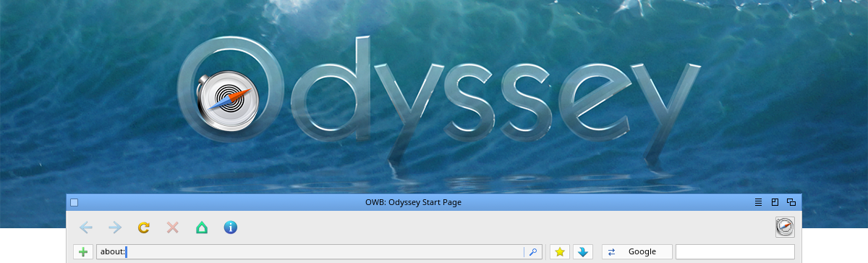Add a new tab with the green plus button
Viewport: 868px width, 263px height.
click(83, 252)
